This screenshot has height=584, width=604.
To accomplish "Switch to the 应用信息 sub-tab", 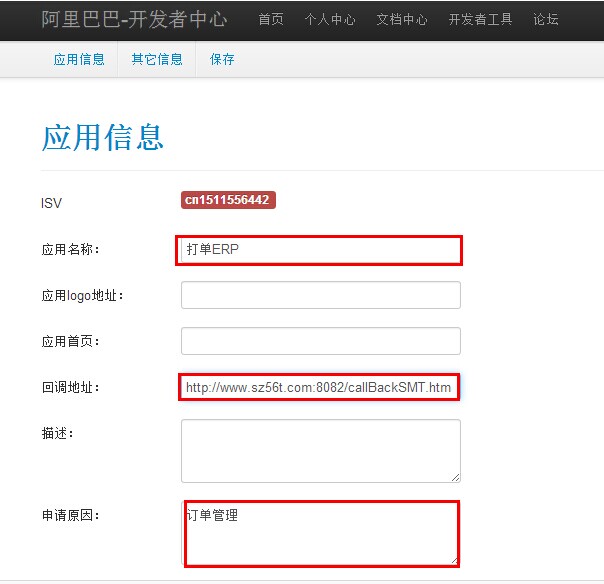I will (x=79, y=59).
